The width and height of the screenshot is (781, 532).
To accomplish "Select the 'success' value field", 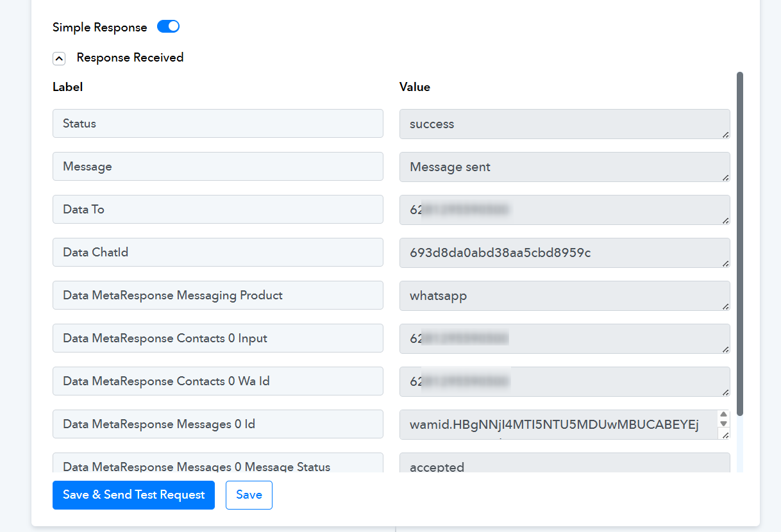I will click(x=564, y=124).
